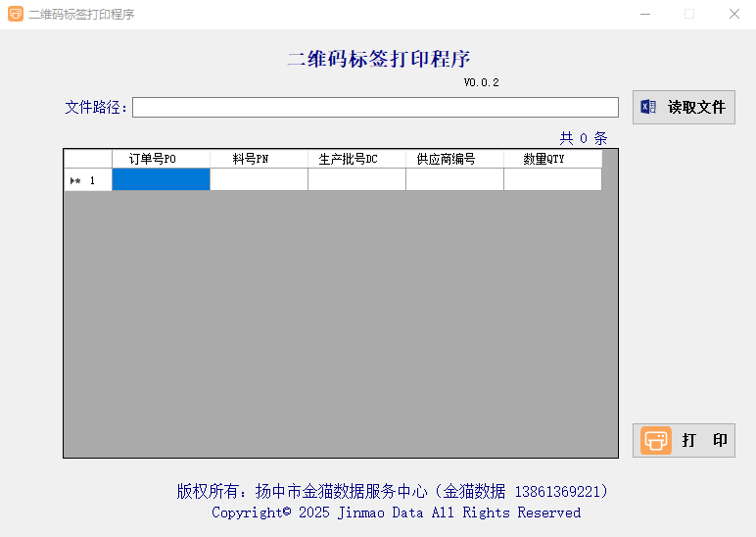
Task: Click the highlighted 订单号PO cell in row 1
Action: [161, 179]
